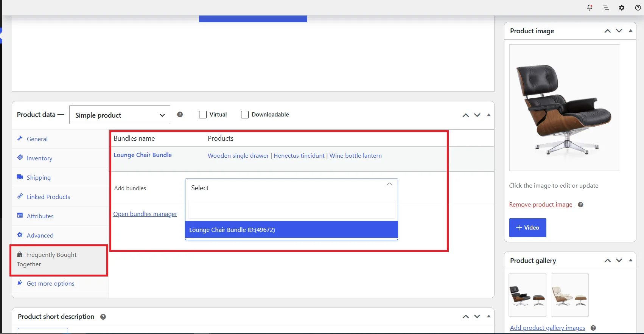Move Product image panel down
This screenshot has height=334, width=644.
[x=619, y=31]
